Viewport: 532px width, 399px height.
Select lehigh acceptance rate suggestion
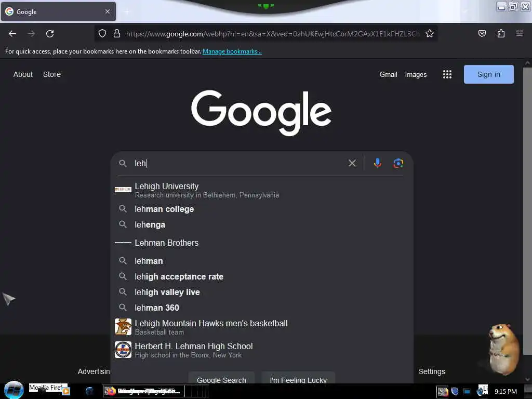pyautogui.click(x=262, y=276)
